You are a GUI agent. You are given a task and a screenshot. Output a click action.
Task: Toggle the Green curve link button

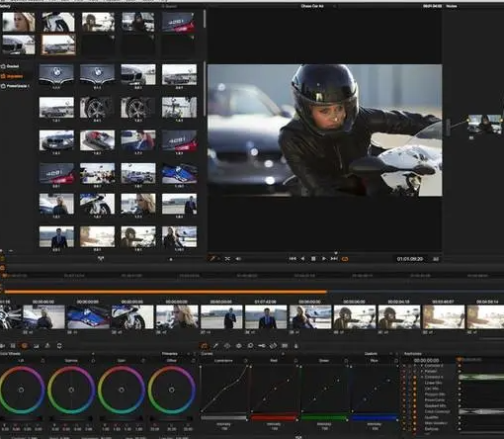(346, 361)
